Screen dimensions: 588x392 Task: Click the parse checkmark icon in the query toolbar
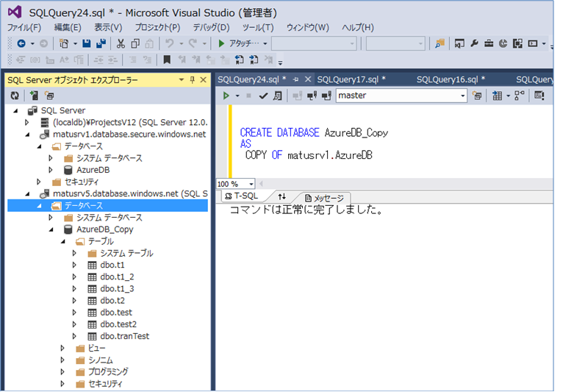click(263, 96)
